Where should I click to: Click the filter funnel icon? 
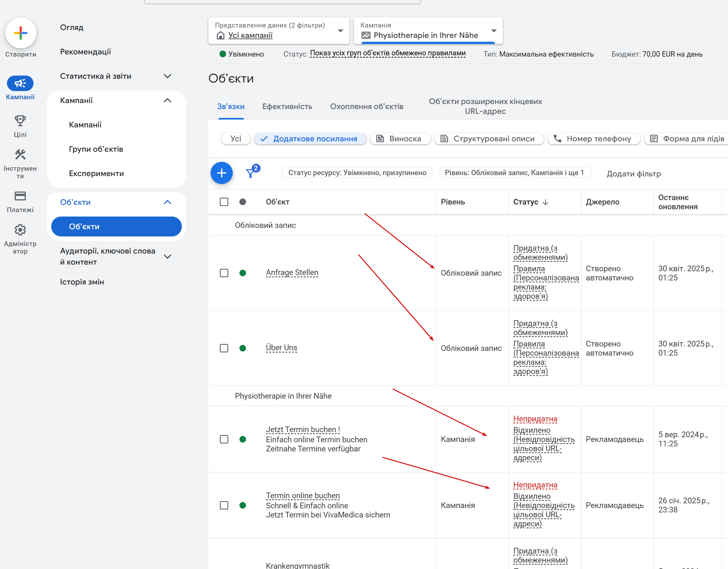[x=251, y=173]
